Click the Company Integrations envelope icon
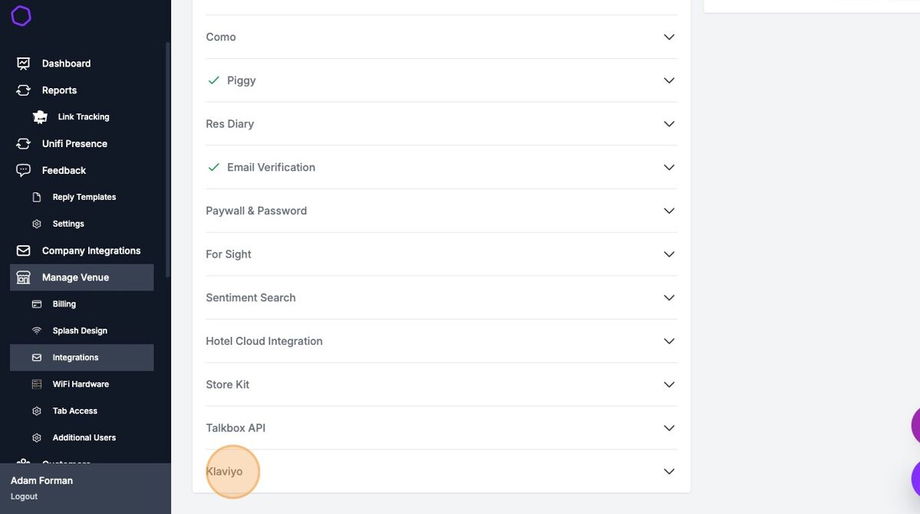920x514 pixels. tap(23, 251)
